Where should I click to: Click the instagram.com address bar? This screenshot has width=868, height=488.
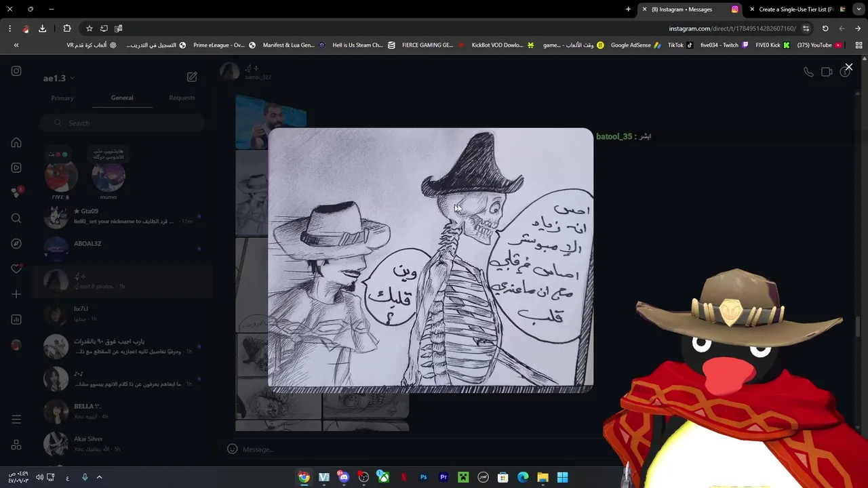(732, 28)
